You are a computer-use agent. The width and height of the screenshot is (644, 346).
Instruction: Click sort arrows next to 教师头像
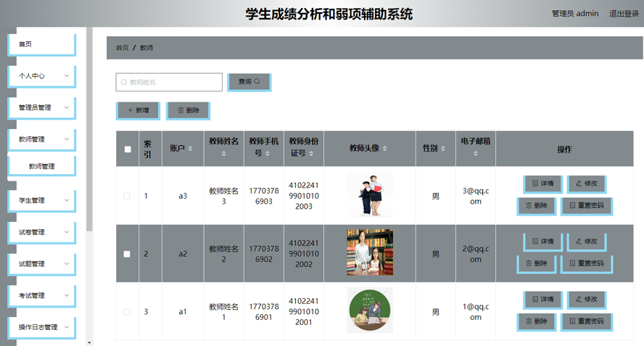(x=384, y=149)
